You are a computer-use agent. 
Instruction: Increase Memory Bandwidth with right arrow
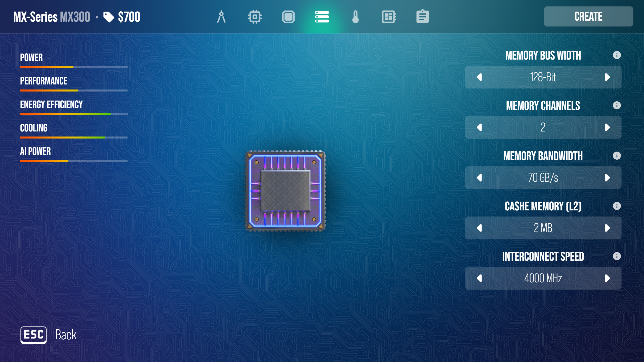[x=607, y=178]
